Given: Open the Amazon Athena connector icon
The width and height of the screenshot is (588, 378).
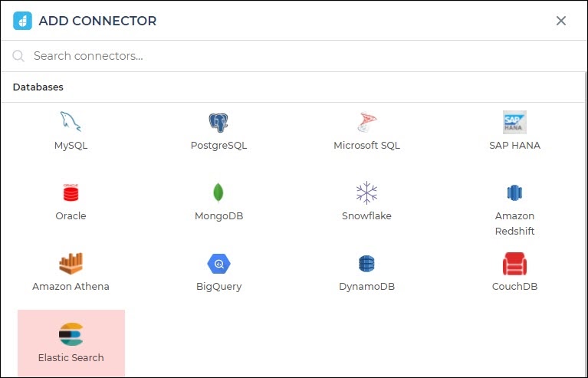Looking at the screenshot, I should click(71, 263).
